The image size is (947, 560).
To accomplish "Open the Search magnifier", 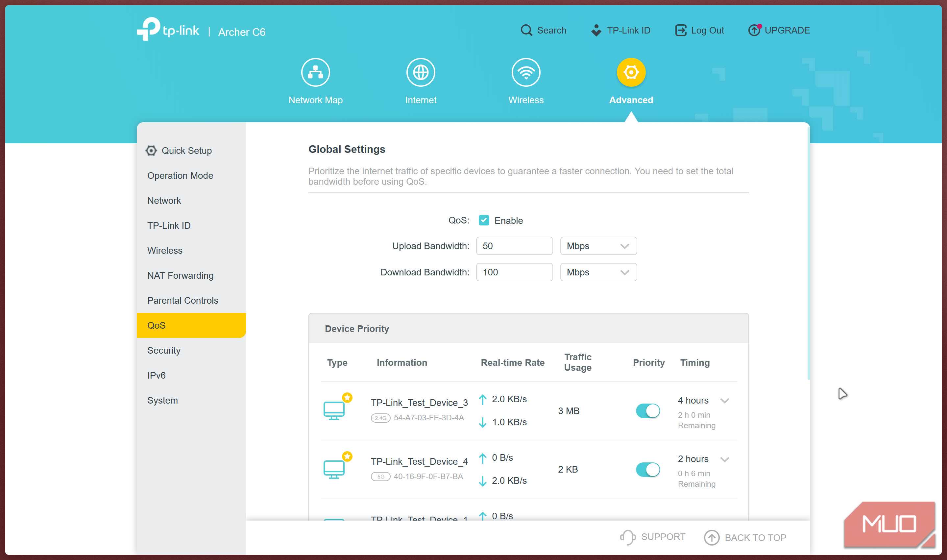I will (x=526, y=30).
